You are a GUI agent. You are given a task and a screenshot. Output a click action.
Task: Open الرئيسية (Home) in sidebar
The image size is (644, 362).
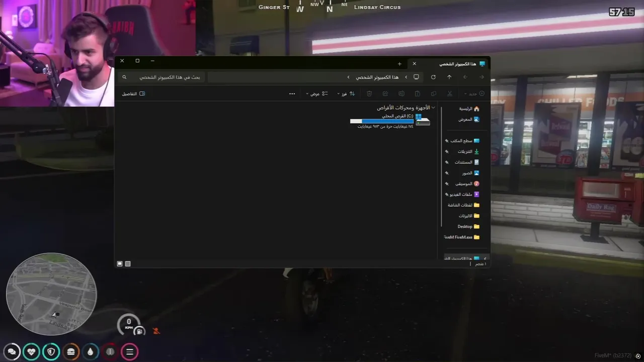click(469, 109)
